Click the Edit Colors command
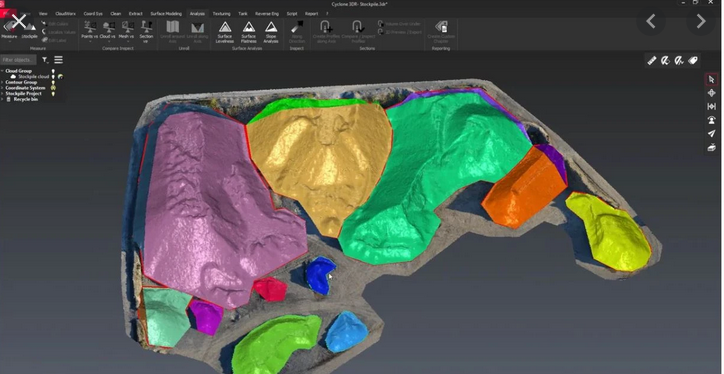The image size is (724, 374). [55, 24]
